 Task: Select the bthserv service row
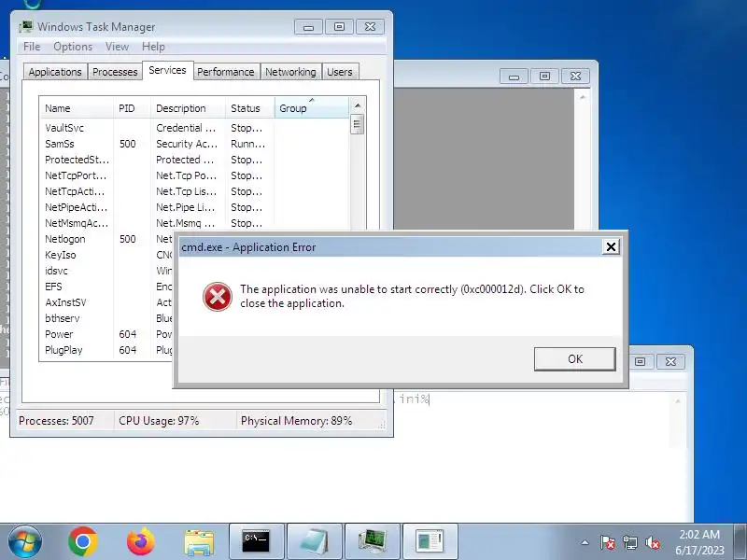point(106,318)
